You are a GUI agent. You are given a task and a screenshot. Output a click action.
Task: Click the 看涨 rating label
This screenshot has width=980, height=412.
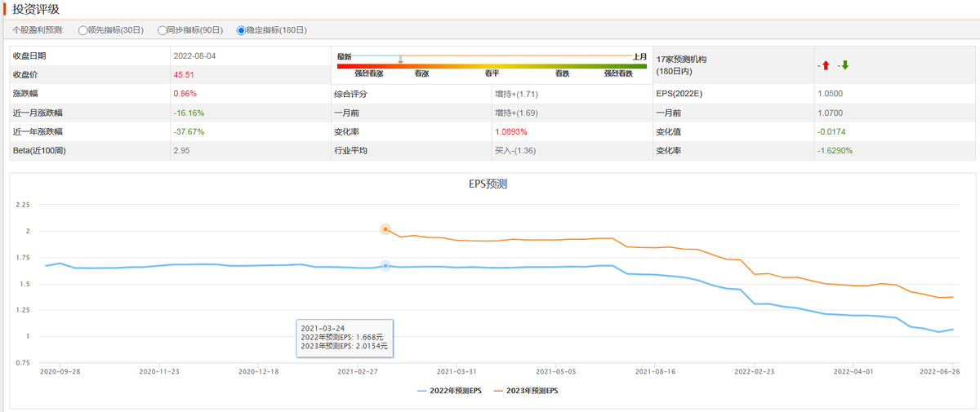(421, 74)
